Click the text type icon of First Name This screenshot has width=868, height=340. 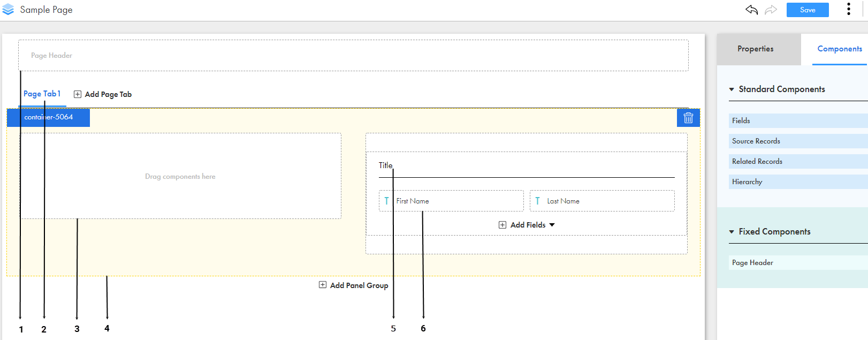tap(386, 201)
